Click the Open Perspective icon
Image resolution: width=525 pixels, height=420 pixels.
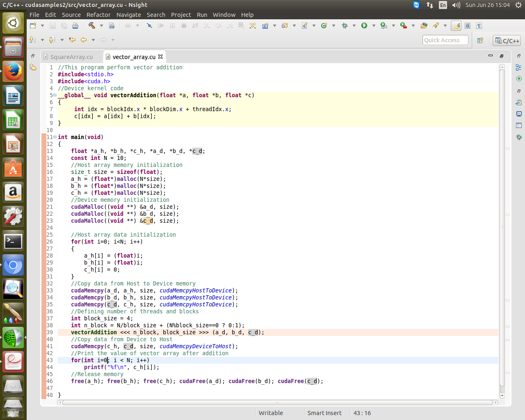(480, 40)
